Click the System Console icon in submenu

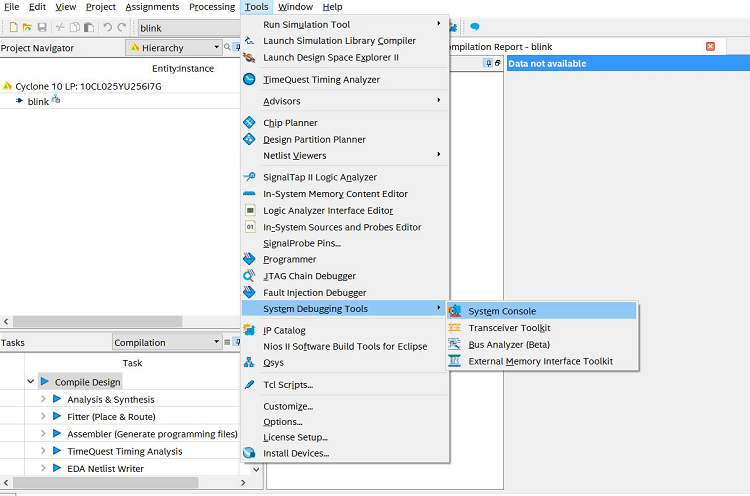point(454,311)
